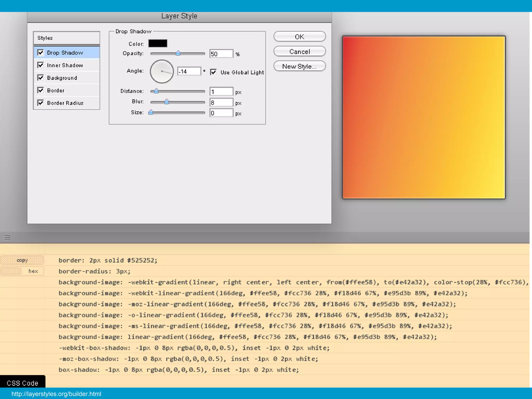Click the copy button beside CSS code
The width and height of the screenshot is (532, 399).
pos(22,260)
